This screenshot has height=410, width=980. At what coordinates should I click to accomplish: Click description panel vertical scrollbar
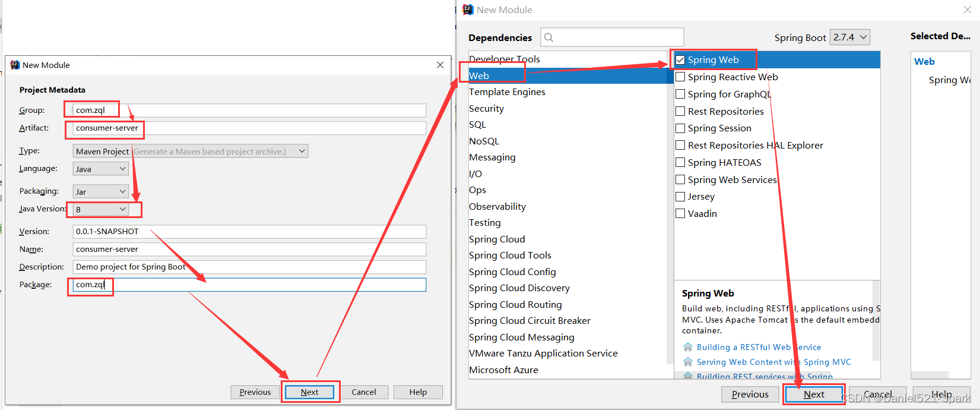click(876, 321)
